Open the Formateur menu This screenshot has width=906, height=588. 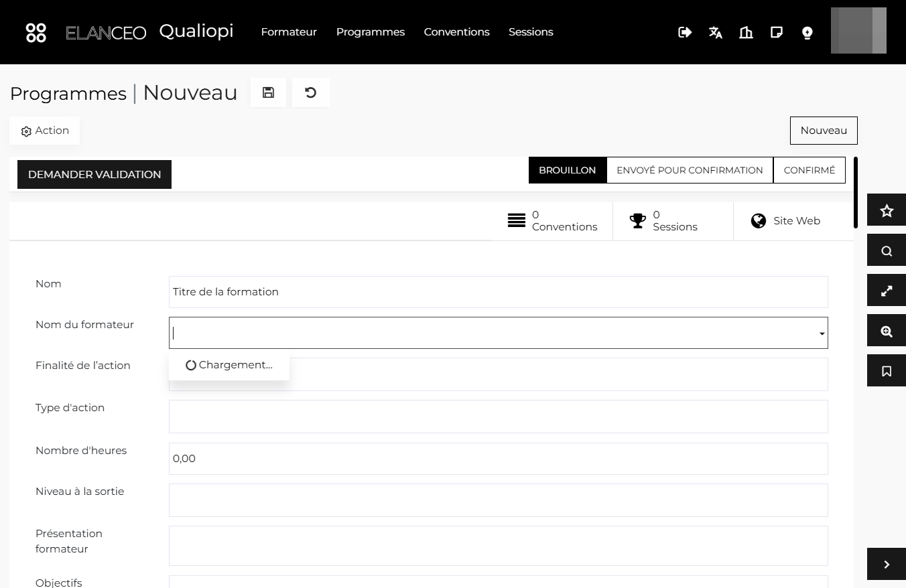click(x=289, y=32)
